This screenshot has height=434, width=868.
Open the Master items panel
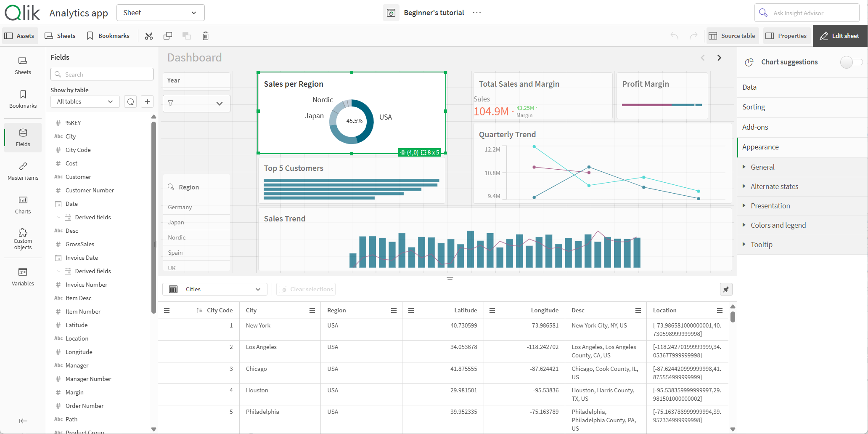(23, 170)
